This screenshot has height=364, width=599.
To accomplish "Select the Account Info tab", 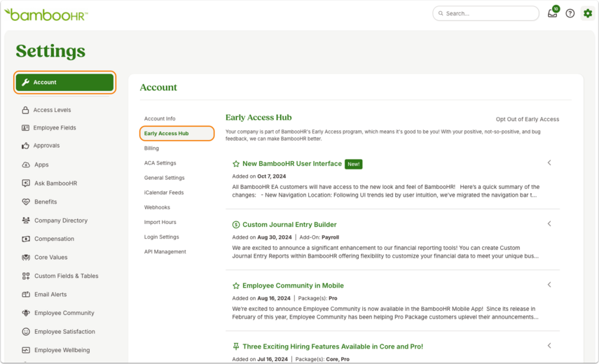I will pyautogui.click(x=160, y=119).
